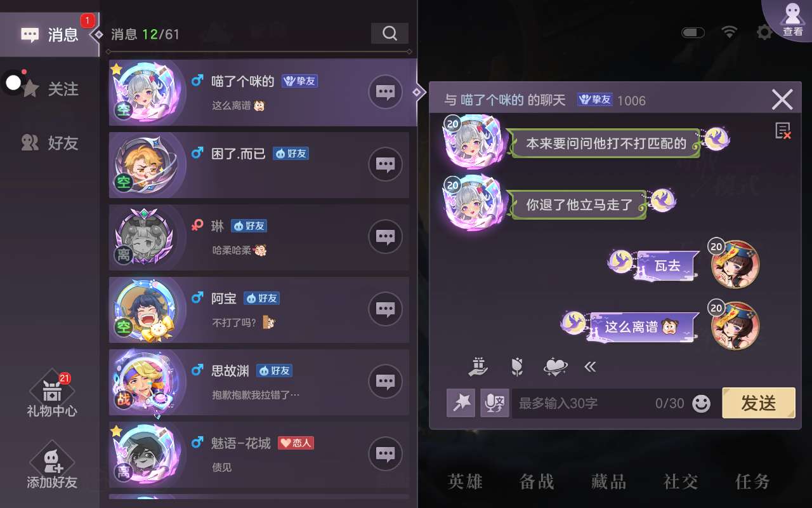Open 添加好友 add friend
Image resolution: width=812 pixels, height=508 pixels.
[x=52, y=467]
